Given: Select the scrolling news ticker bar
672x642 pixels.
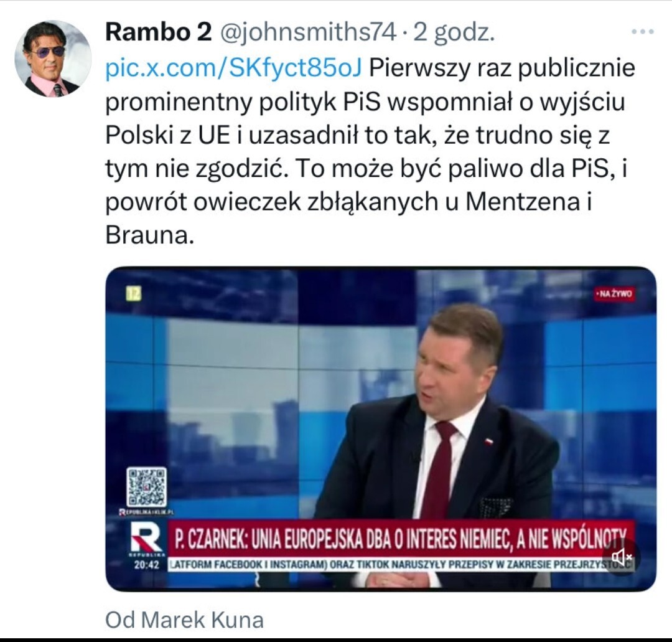Looking at the screenshot, I should pyautogui.click(x=401, y=564).
